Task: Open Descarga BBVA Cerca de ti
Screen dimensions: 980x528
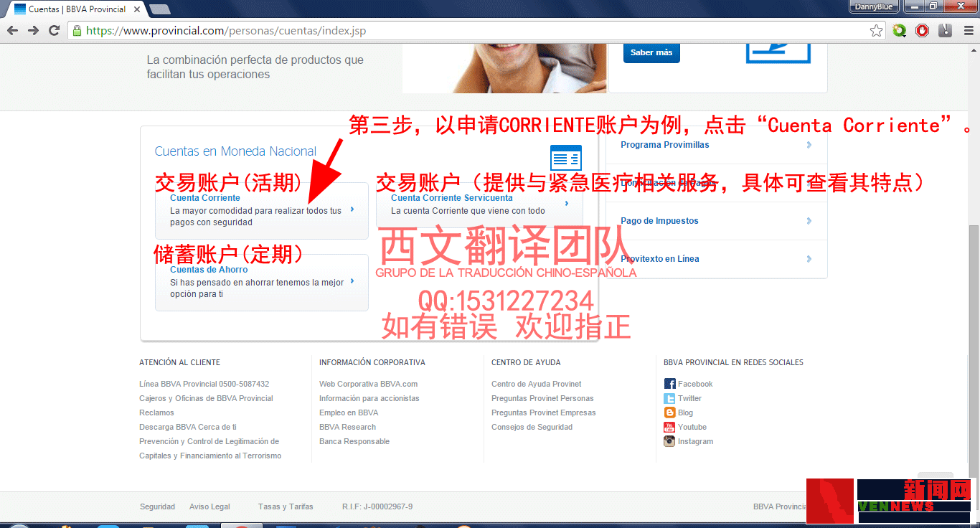Action: [x=188, y=427]
